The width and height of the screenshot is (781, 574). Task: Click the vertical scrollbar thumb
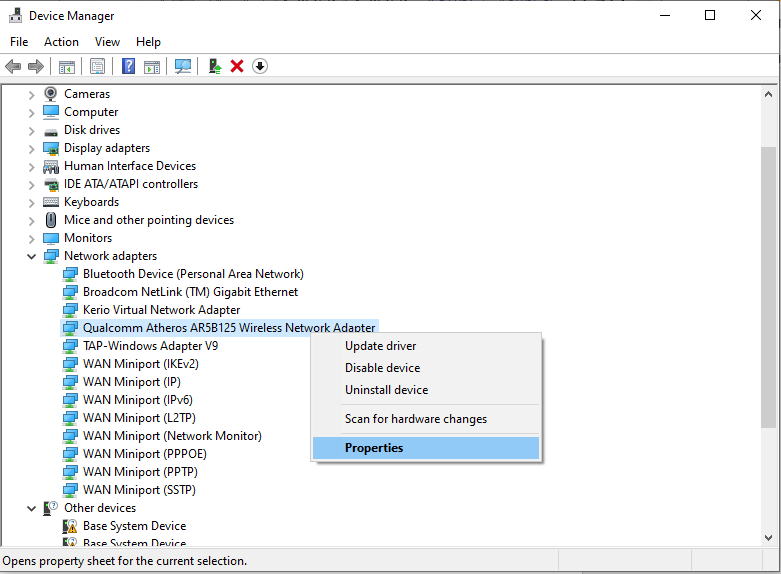pyautogui.click(x=768, y=287)
